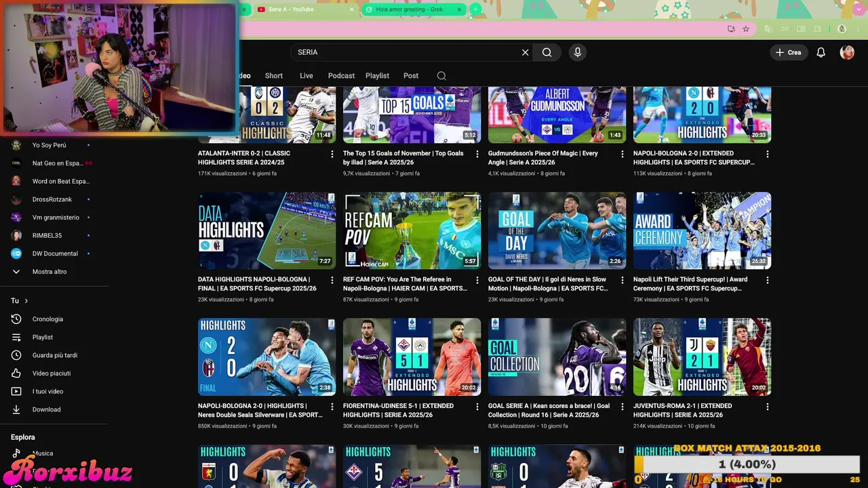Switch to the Post filter tab

tap(411, 76)
